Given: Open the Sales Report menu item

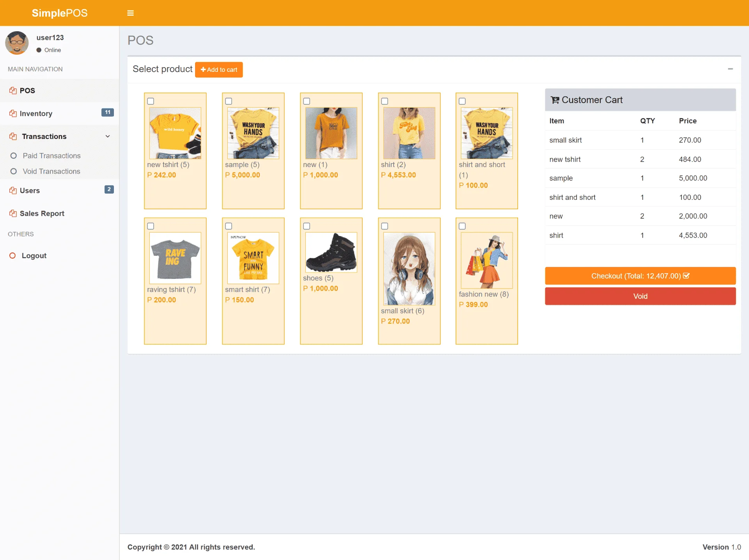Looking at the screenshot, I should (x=59, y=213).
